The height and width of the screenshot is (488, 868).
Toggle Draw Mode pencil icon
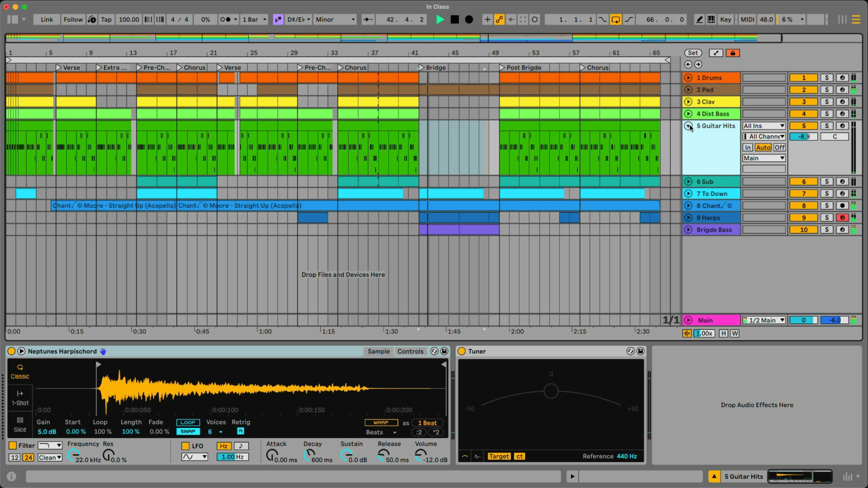[699, 19]
